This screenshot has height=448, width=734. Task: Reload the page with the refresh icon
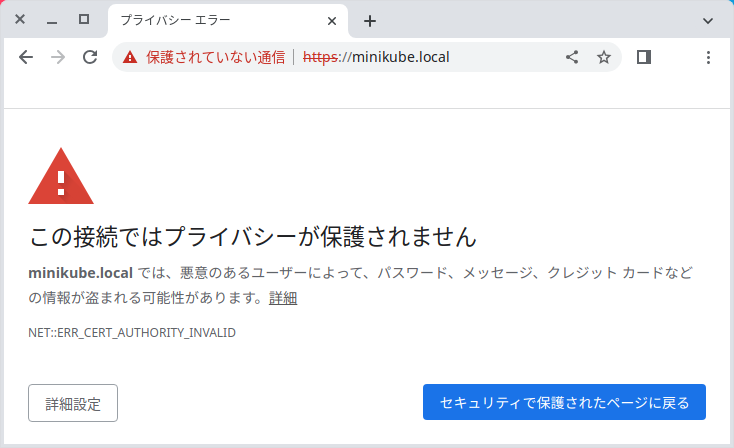(90, 57)
